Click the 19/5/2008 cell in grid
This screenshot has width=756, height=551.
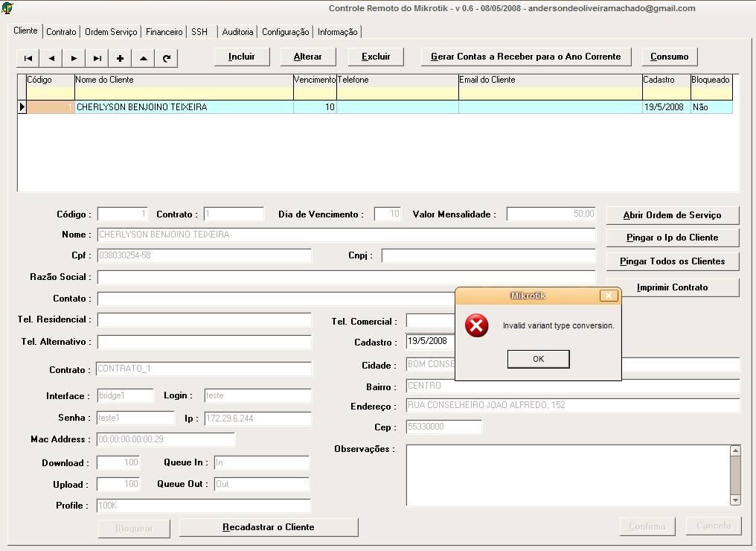tap(666, 107)
